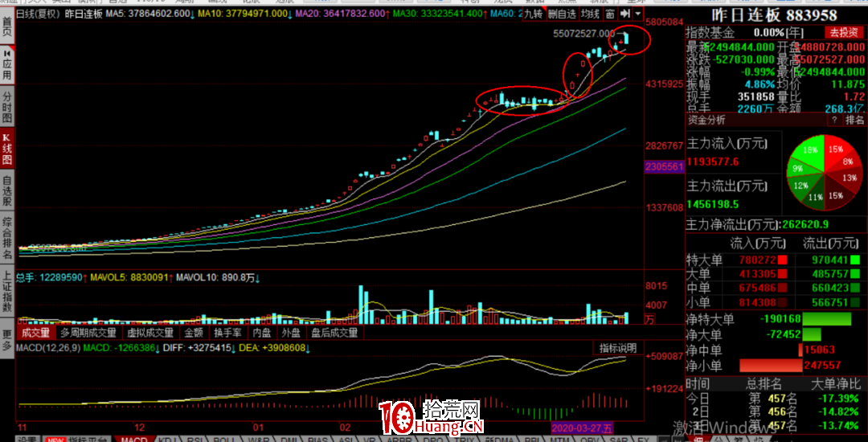
Task: Select the 内盘 tab
Action: tap(260, 333)
